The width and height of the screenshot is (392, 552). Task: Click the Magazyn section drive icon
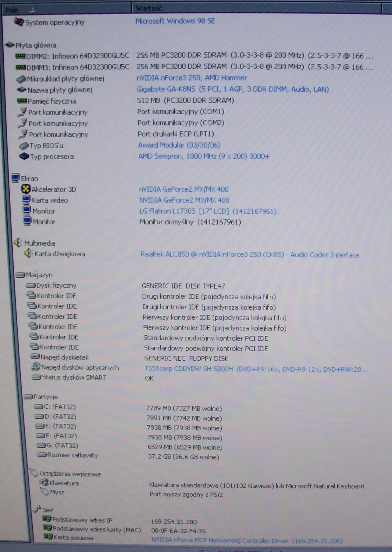click(x=20, y=275)
